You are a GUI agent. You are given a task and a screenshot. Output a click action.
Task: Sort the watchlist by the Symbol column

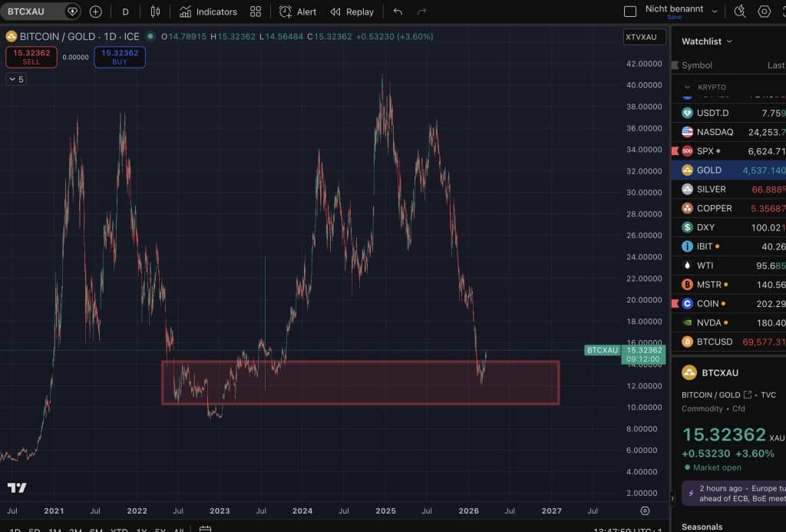[x=697, y=65]
